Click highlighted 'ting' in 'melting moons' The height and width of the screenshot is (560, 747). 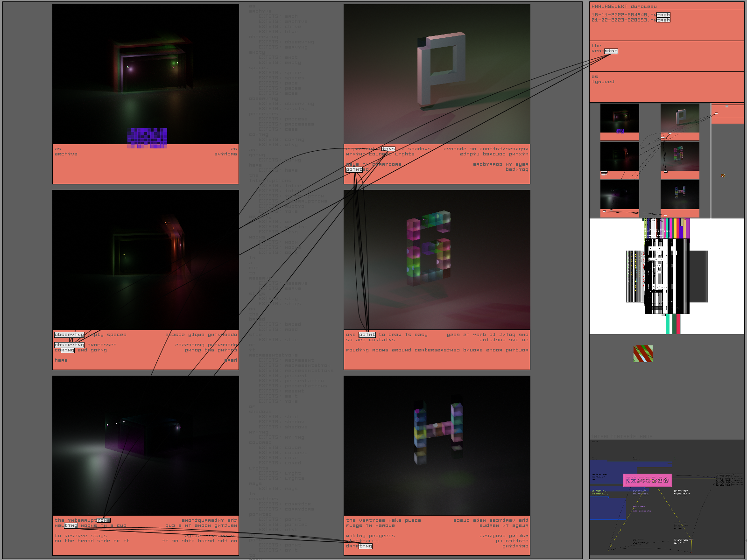point(71,525)
